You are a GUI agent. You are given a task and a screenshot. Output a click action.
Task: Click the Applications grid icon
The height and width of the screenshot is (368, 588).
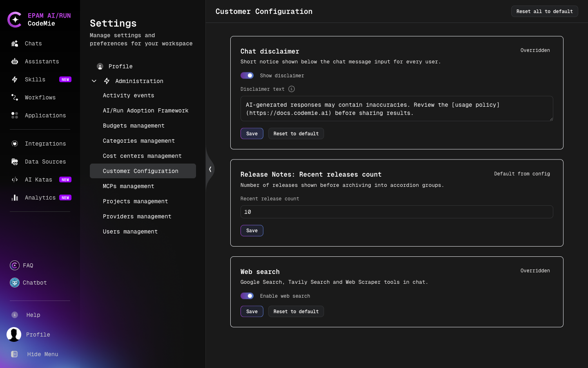pyautogui.click(x=15, y=115)
